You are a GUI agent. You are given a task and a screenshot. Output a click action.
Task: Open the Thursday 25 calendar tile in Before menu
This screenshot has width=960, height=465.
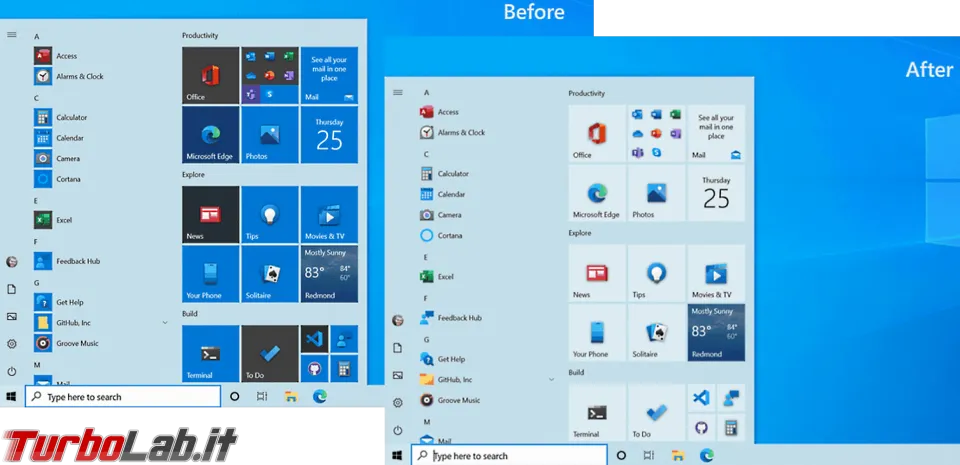(x=329, y=135)
